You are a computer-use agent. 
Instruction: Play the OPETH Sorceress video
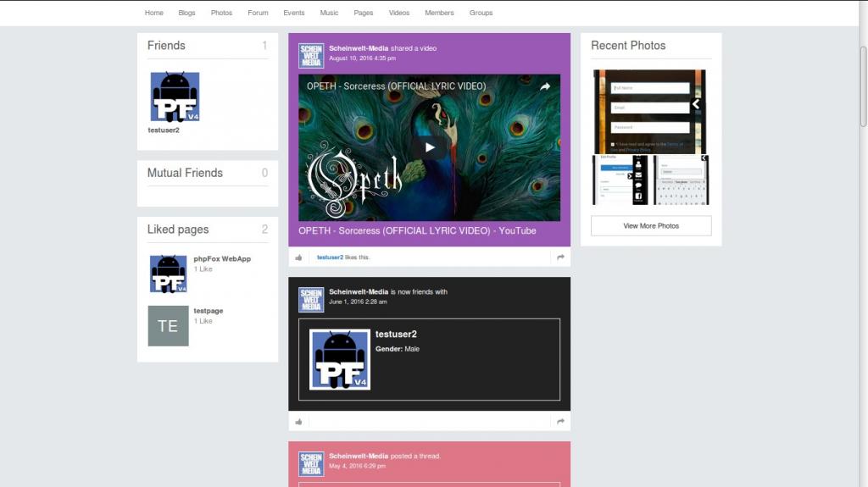point(430,147)
